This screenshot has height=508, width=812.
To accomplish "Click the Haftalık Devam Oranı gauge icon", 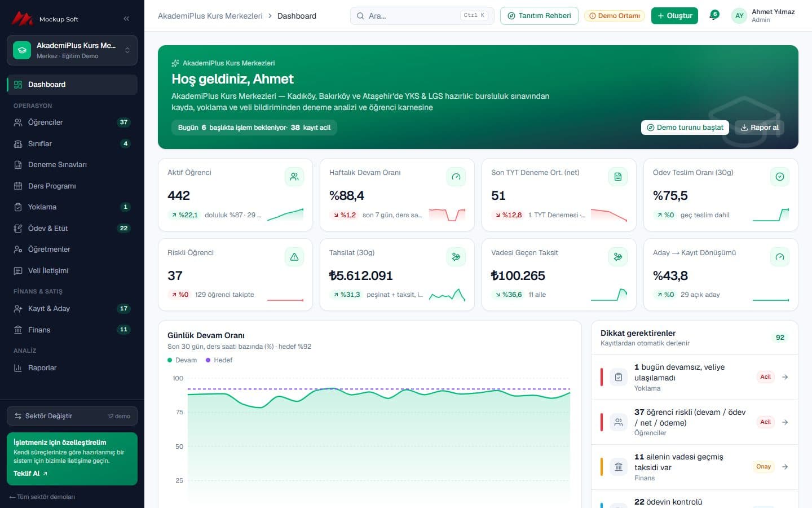I will pos(456,177).
